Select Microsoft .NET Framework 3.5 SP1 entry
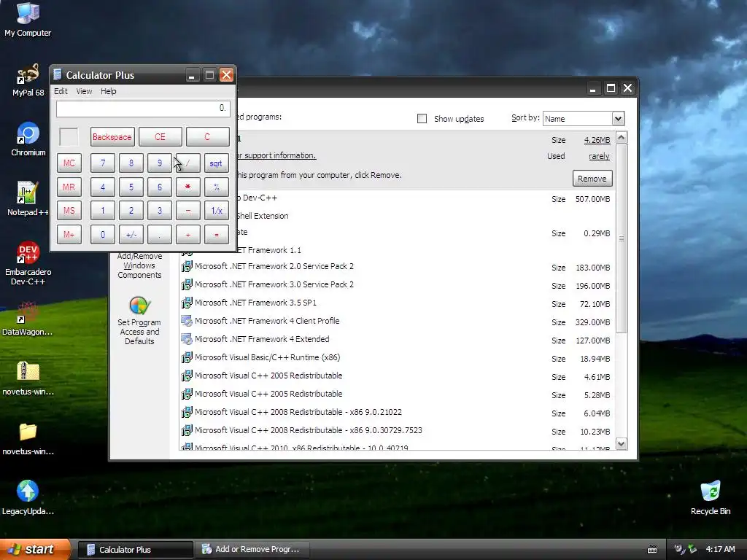747x560 pixels. click(x=398, y=303)
